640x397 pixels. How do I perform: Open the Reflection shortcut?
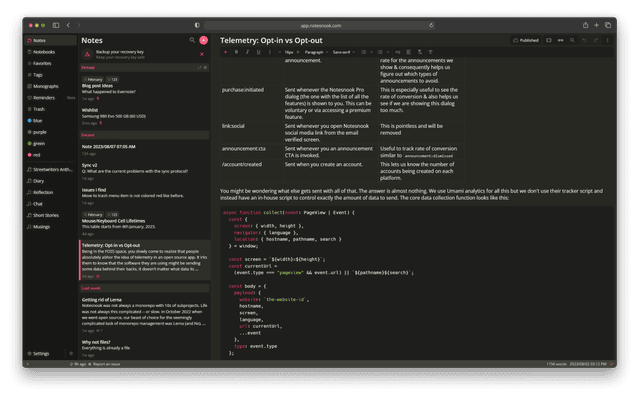click(50, 192)
